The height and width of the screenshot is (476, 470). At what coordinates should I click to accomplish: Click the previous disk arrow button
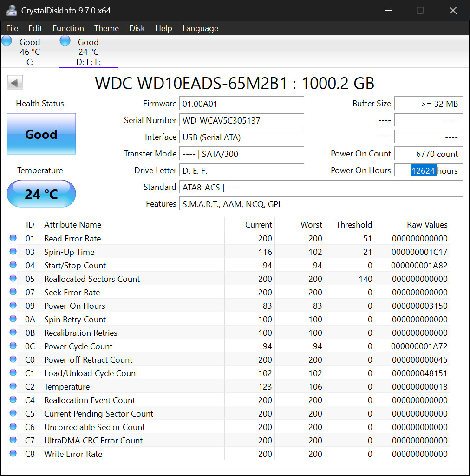point(15,83)
